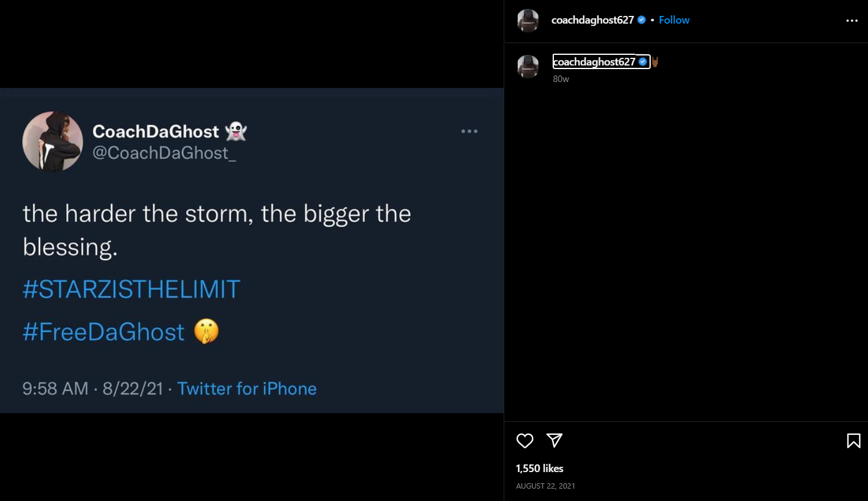Screen dimensions: 868x501
Task: Save the post with the bookmark icon
Action: coord(853,441)
